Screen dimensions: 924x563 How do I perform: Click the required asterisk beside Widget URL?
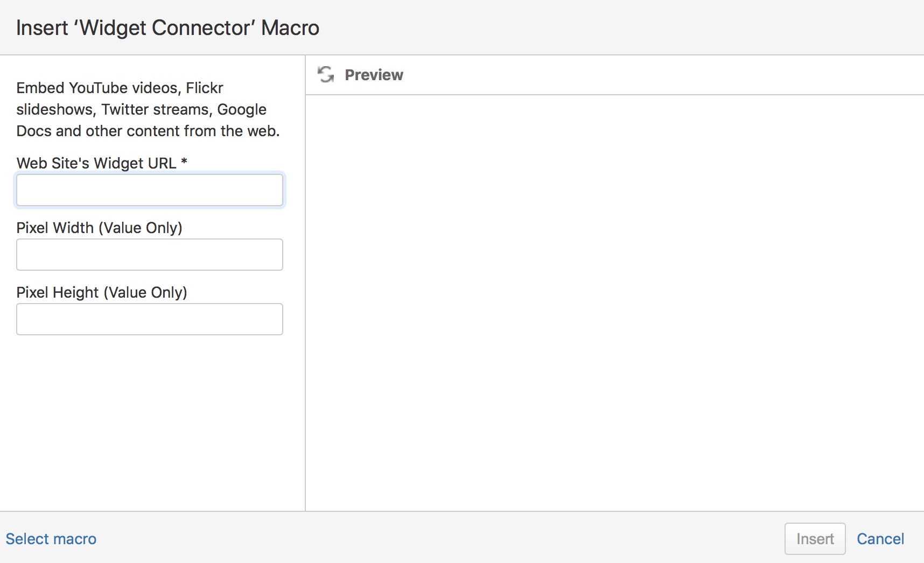tap(184, 161)
